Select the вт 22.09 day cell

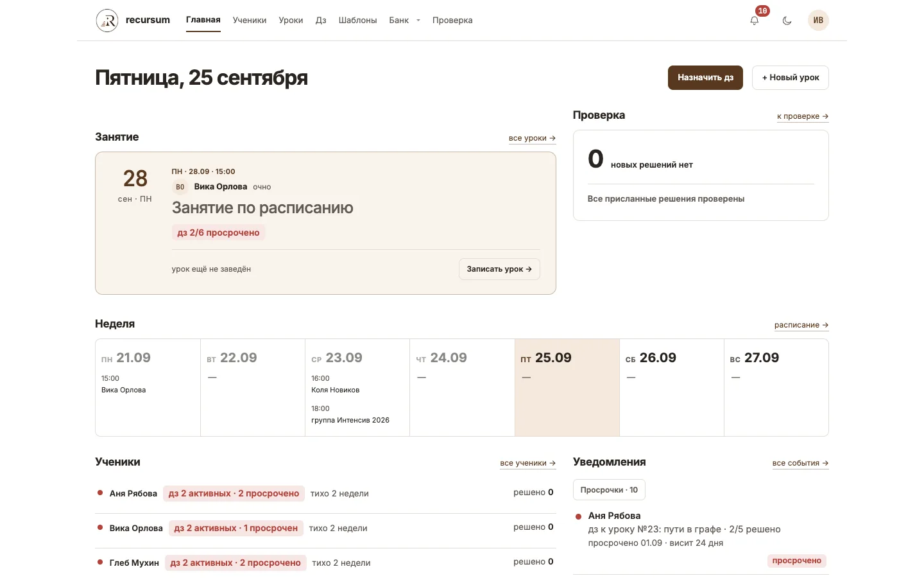pos(253,388)
